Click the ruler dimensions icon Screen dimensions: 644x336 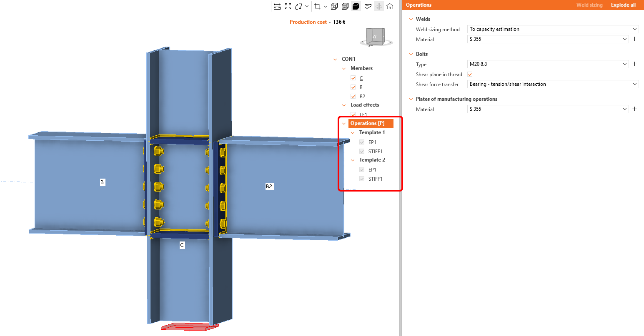tap(277, 6)
